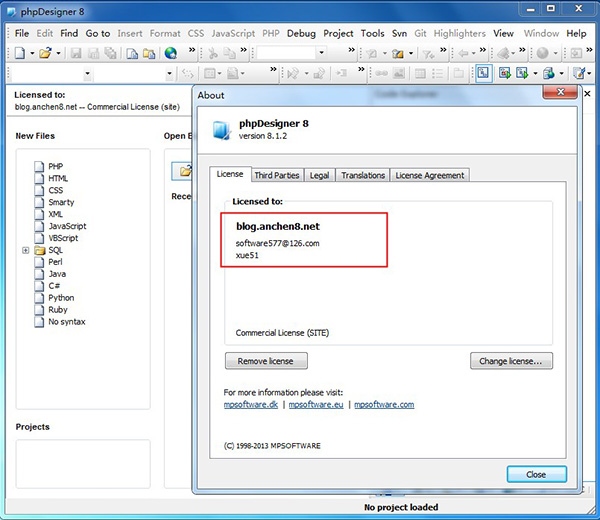Click the SQL folder icon
600x520 pixels.
click(39, 250)
